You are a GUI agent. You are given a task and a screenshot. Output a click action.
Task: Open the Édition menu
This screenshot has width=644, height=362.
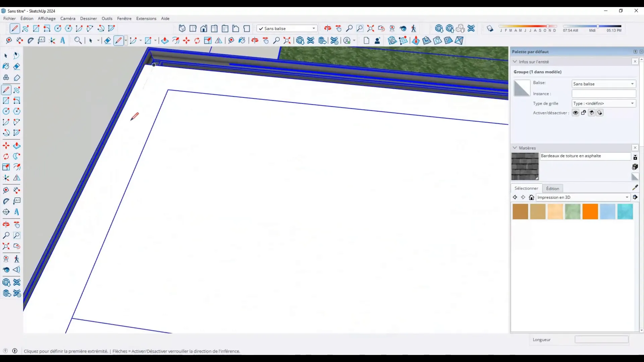pyautogui.click(x=27, y=18)
